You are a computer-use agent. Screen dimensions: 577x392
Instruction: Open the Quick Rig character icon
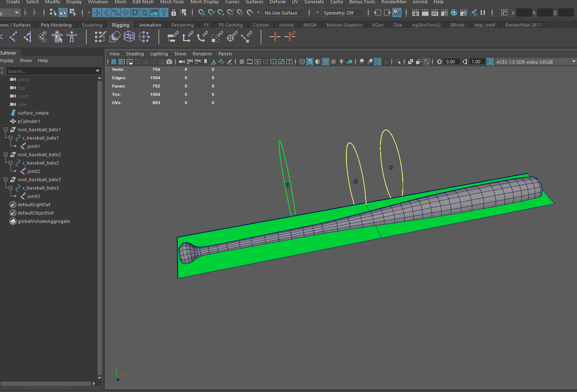57,37
